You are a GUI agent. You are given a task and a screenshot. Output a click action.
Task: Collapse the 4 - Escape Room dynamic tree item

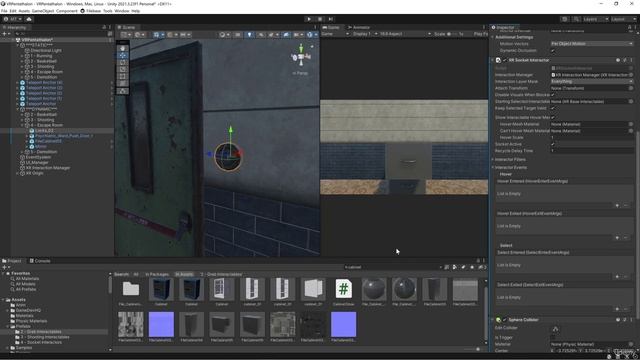pyautogui.click(x=22, y=125)
